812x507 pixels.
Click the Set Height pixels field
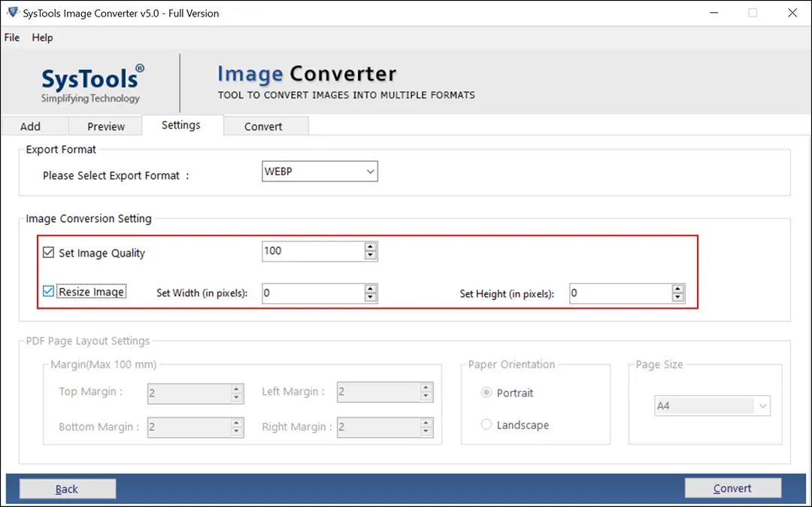pyautogui.click(x=620, y=293)
